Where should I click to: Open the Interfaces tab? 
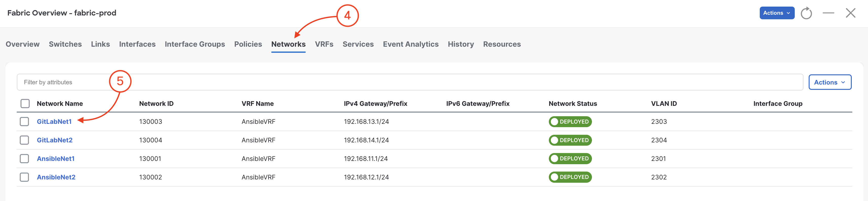click(137, 44)
